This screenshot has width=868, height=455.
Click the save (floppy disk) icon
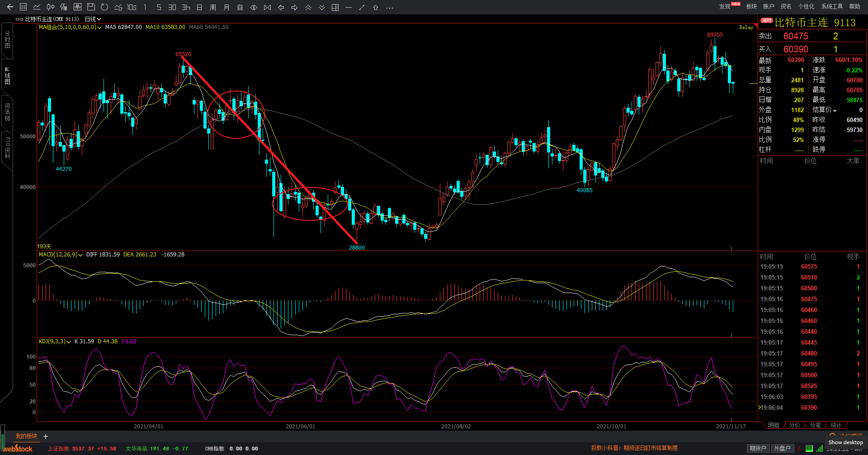pos(91,7)
